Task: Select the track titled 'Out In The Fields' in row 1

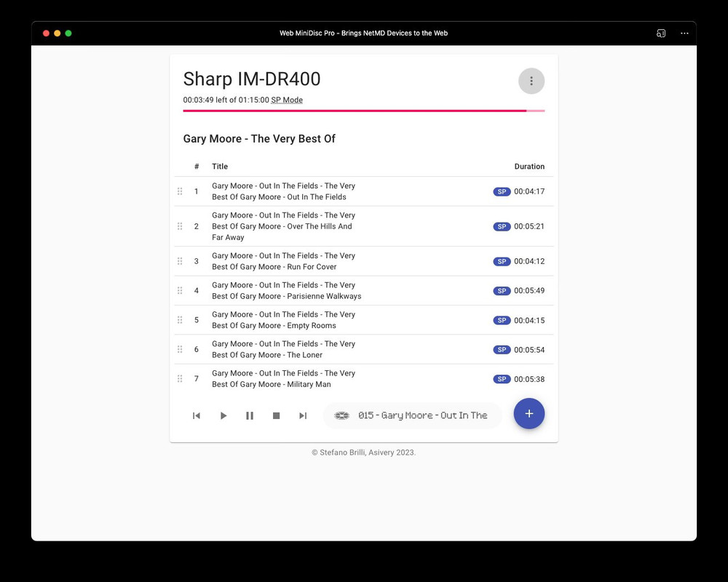Action: (284, 191)
